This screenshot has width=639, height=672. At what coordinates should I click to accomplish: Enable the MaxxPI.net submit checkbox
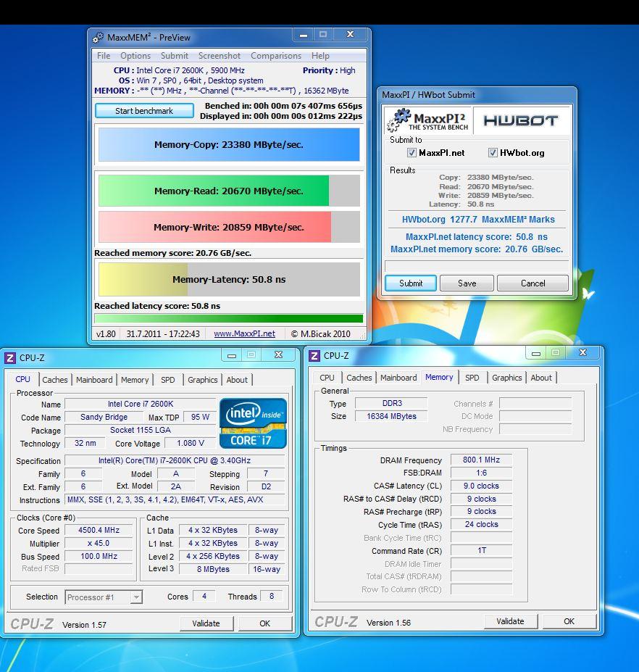pos(412,152)
